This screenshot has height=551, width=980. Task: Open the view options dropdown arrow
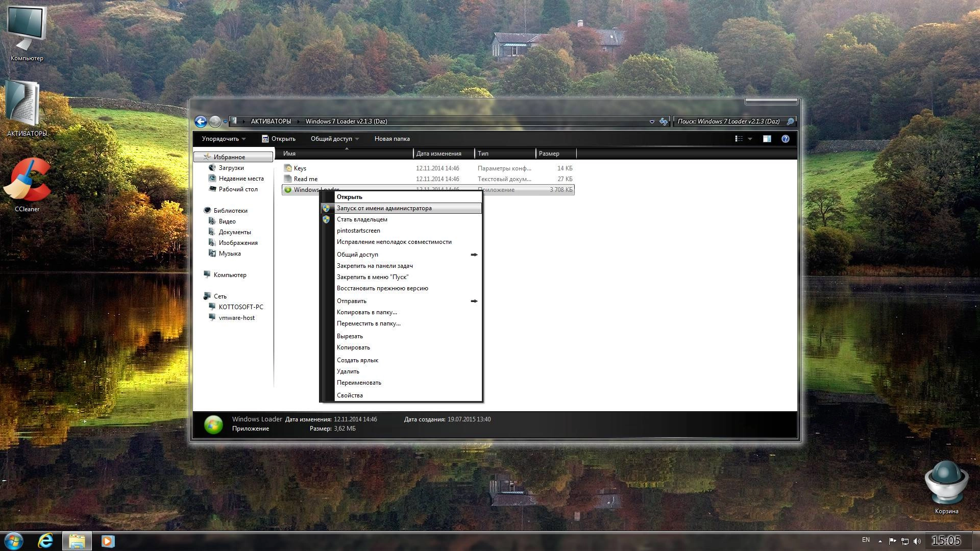coord(750,139)
